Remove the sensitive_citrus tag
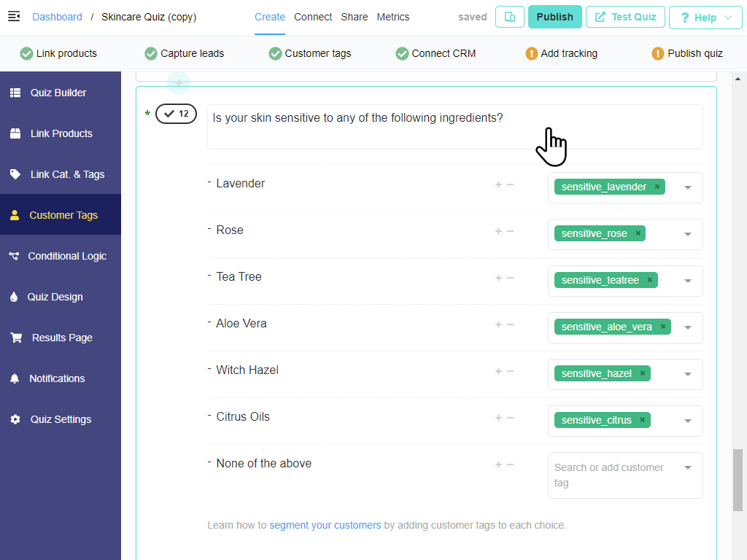The height and width of the screenshot is (560, 747). [642, 420]
